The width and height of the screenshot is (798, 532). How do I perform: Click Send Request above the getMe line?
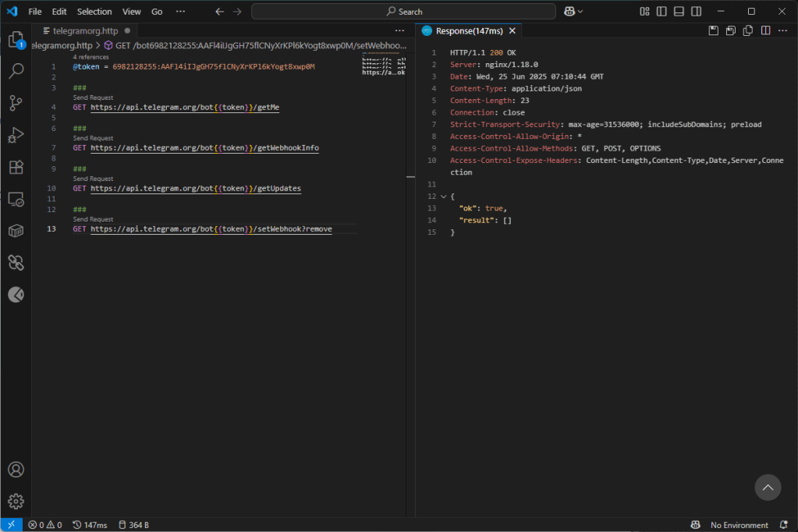pos(93,98)
